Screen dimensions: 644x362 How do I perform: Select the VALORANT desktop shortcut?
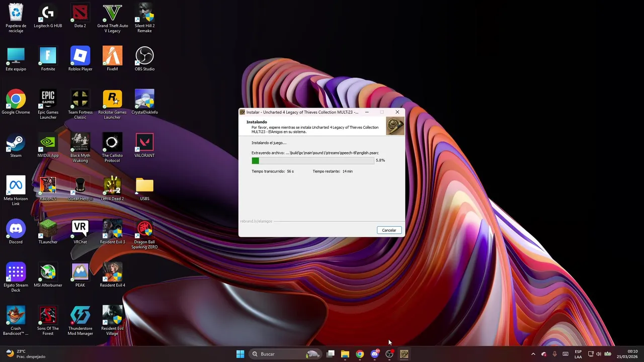point(144,146)
